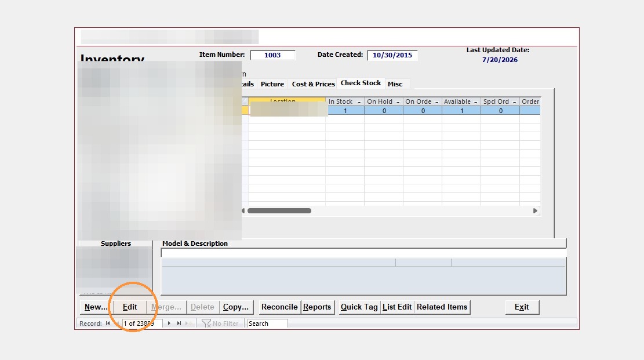Switch to the Picture tab

(x=272, y=84)
